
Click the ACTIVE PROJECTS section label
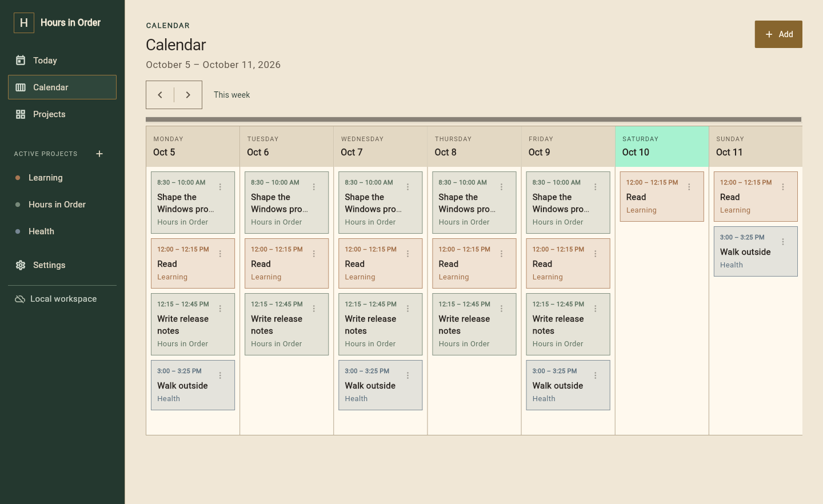[x=46, y=154]
